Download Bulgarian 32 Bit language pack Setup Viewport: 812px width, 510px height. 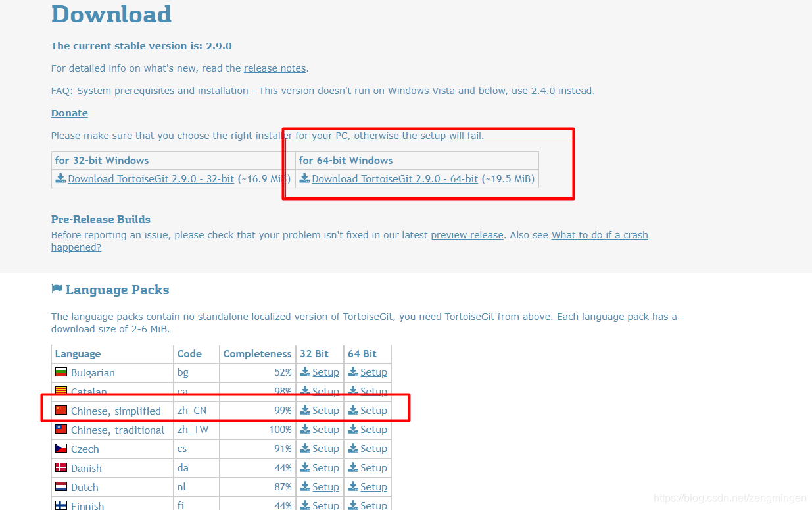[325, 372]
